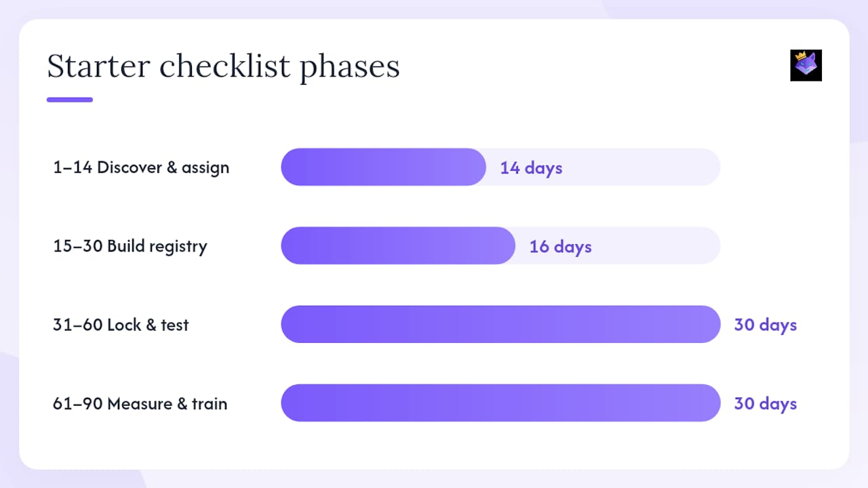Viewport: 868px width, 488px height.
Task: Click the filled Discover & assign progress bar
Action: pos(383,167)
